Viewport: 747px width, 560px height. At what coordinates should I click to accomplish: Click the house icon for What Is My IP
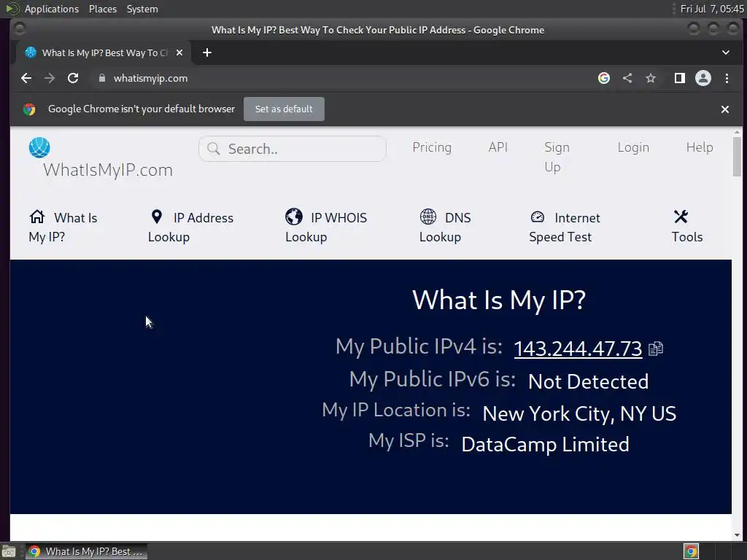click(37, 217)
